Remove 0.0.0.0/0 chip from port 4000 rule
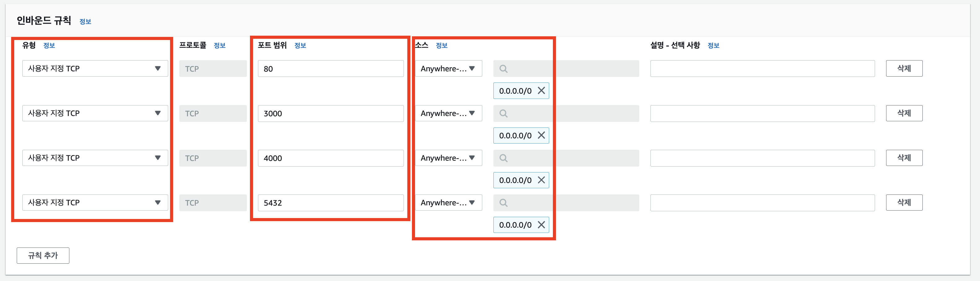The height and width of the screenshot is (281, 980). pos(541,180)
